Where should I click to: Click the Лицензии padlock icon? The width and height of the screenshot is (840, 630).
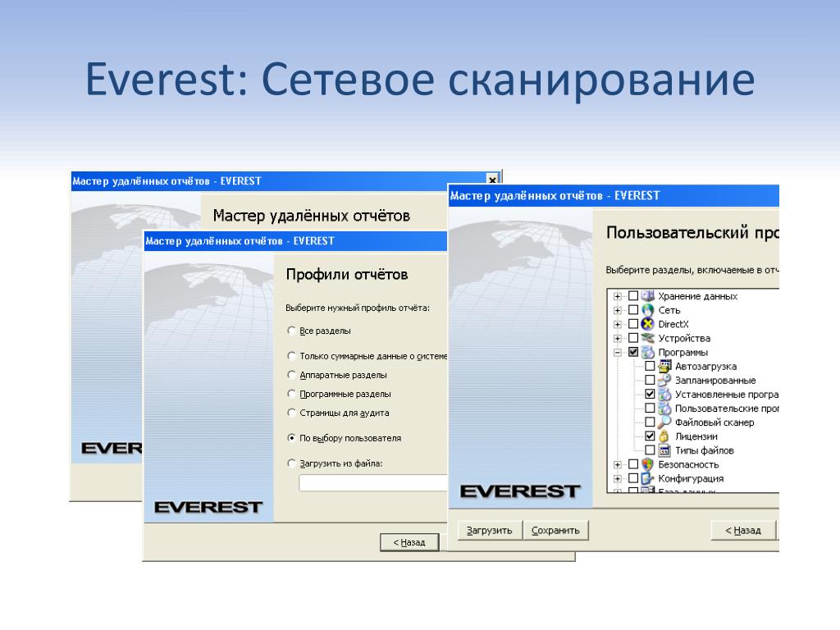click(664, 436)
